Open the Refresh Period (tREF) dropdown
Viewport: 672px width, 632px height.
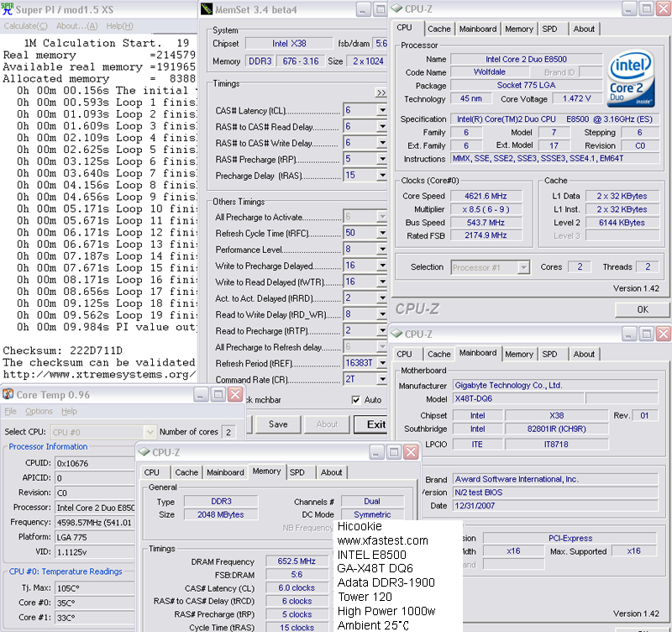382,363
